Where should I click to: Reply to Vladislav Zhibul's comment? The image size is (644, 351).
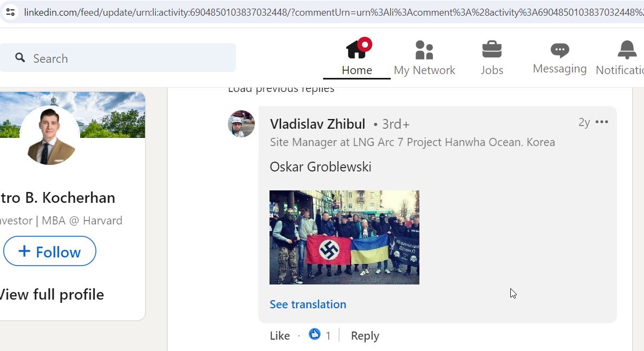coord(365,336)
